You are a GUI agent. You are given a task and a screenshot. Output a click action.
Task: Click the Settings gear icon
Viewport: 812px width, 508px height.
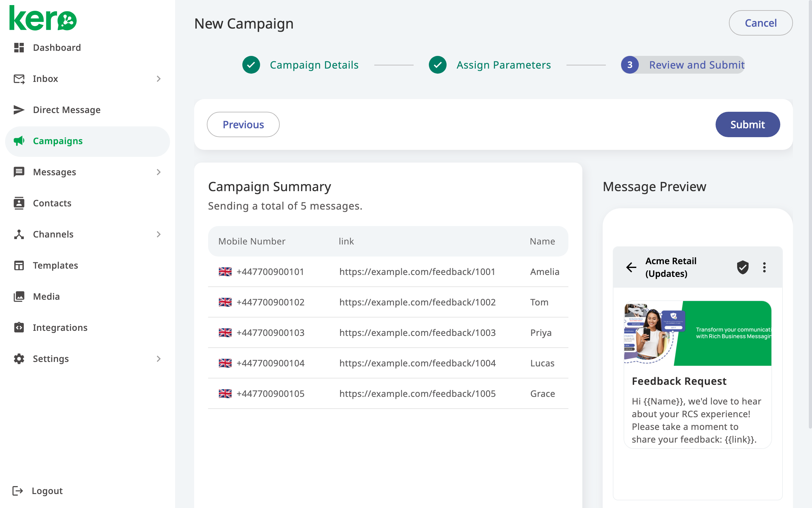[x=19, y=359]
